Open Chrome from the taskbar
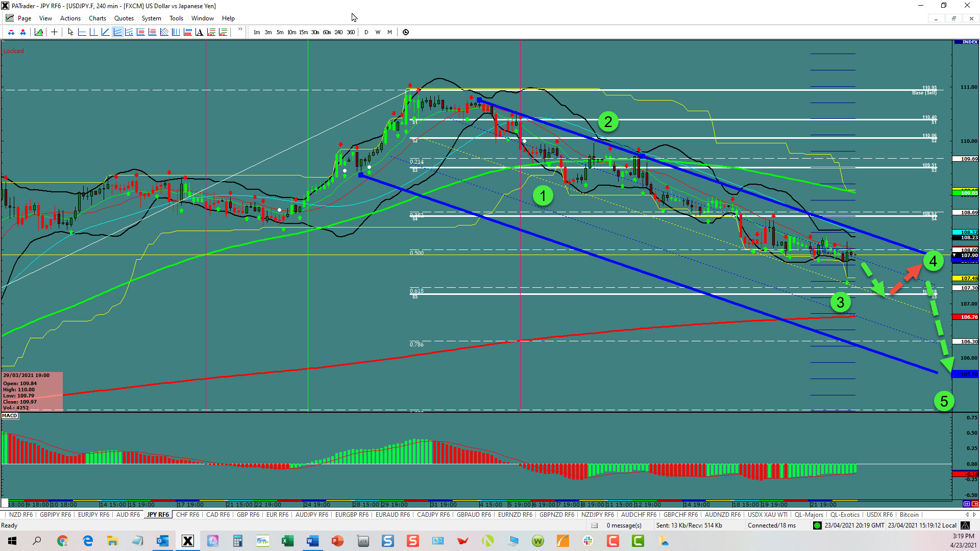The image size is (980, 551). [x=63, y=541]
